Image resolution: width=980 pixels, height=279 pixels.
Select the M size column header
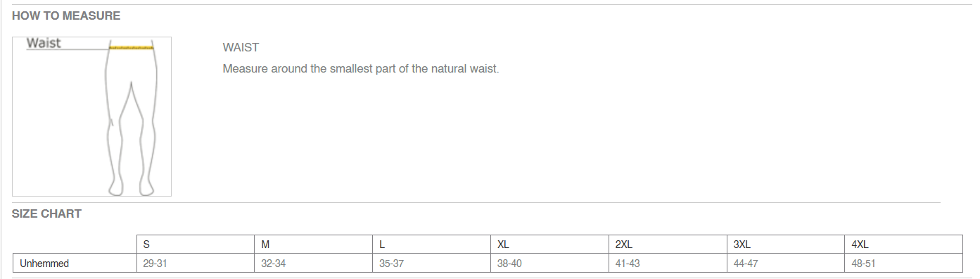(313, 244)
